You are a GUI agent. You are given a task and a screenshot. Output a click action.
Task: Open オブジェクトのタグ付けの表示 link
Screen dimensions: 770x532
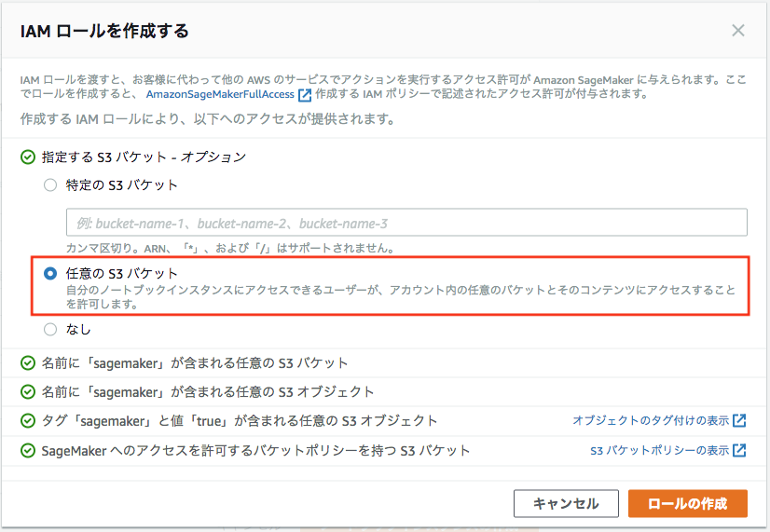[650, 421]
